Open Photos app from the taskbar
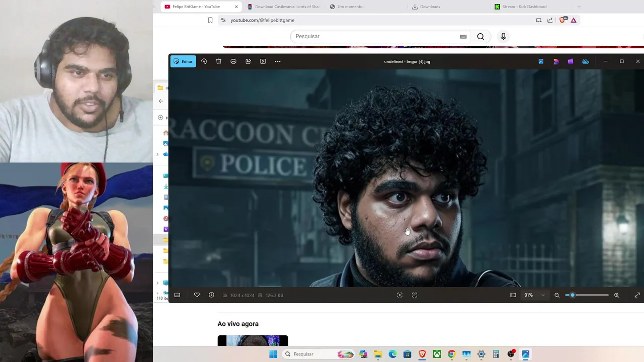Screen dimensions: 644x362 tap(526, 354)
